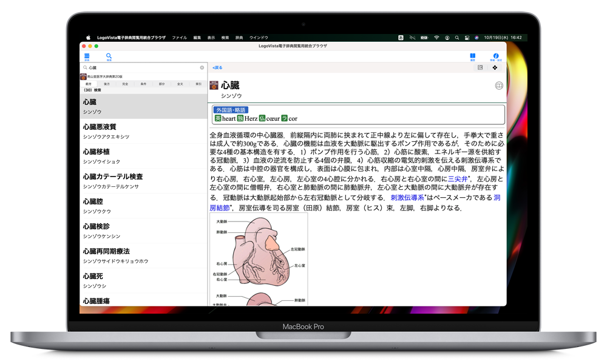607x364 pixels.
Task: Click the search field containing 心臓
Action: [143, 67]
